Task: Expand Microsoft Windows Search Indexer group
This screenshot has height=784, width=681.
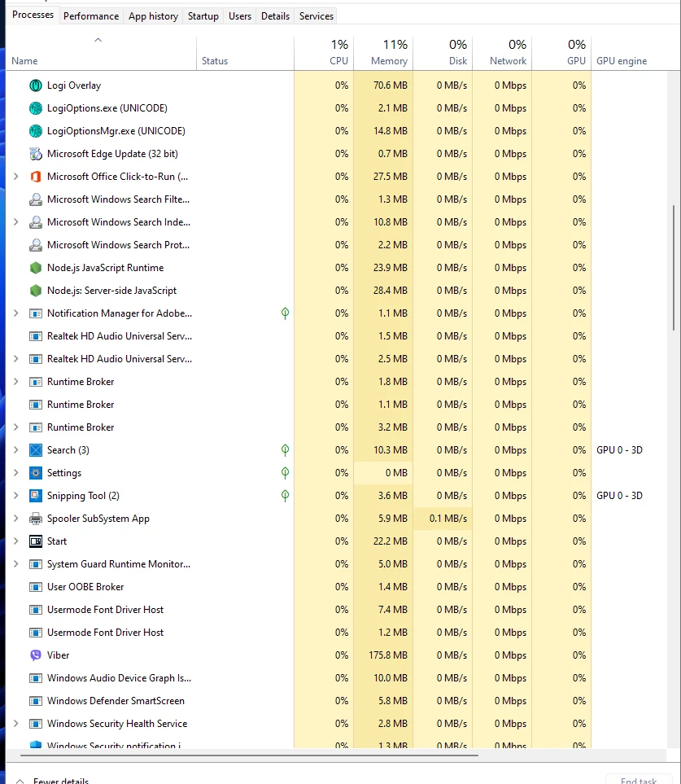Action: click(x=16, y=222)
